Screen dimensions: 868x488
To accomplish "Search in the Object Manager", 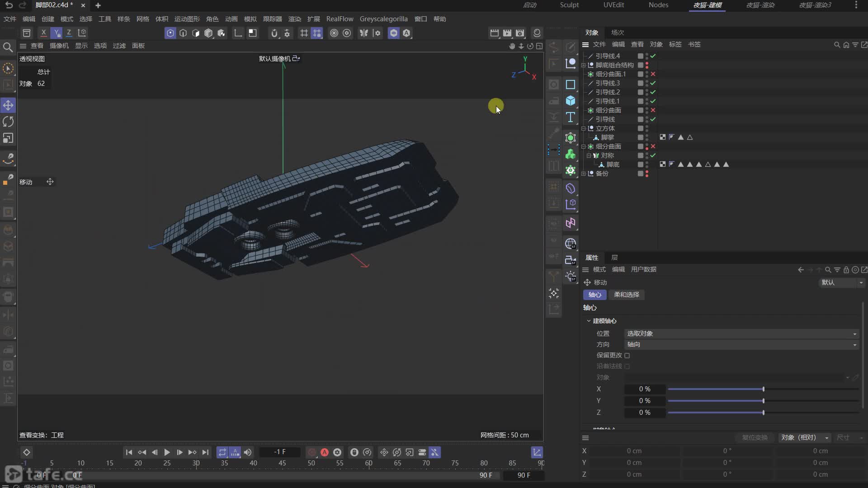I will pyautogui.click(x=837, y=45).
